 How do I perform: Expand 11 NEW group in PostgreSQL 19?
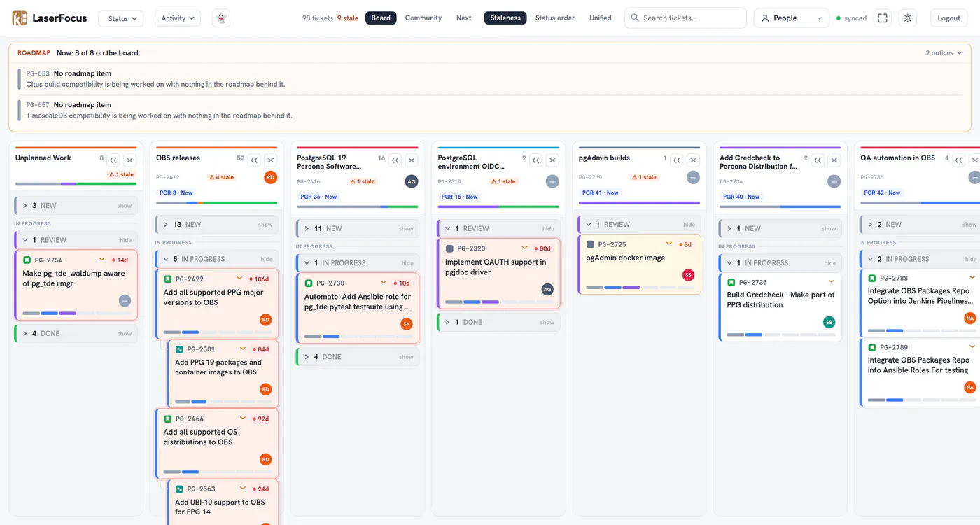(358, 228)
